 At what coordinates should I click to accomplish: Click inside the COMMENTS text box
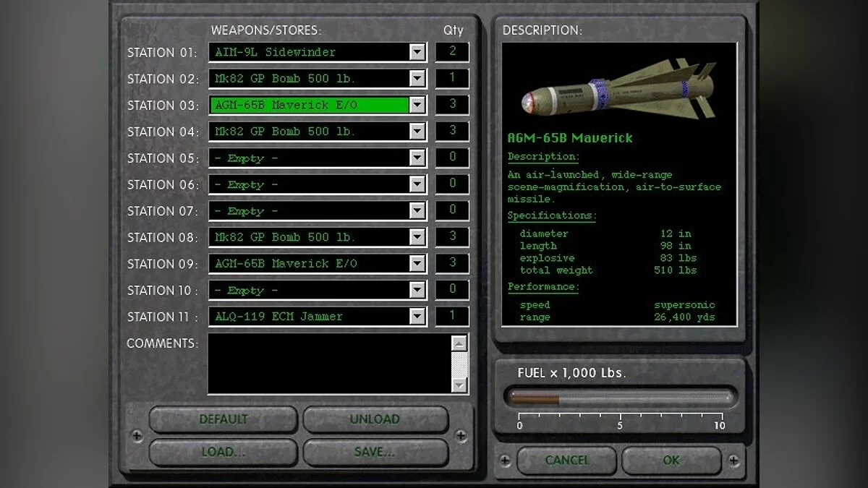click(329, 364)
